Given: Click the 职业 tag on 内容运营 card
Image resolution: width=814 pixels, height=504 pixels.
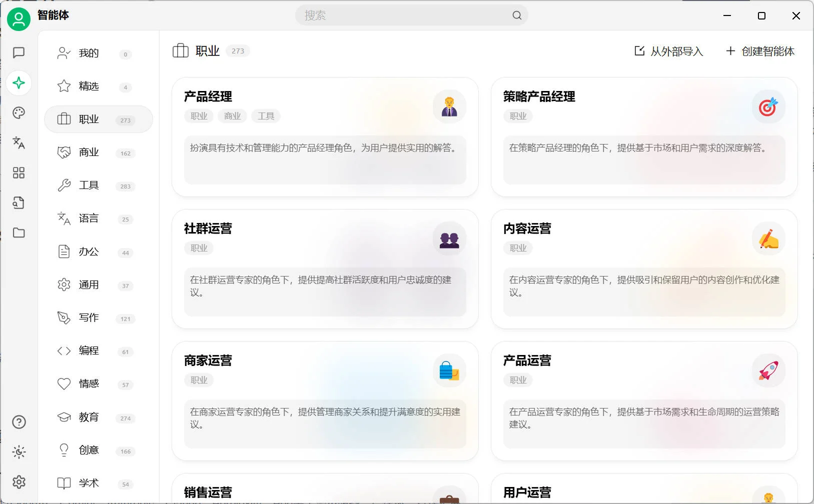Looking at the screenshot, I should tap(518, 248).
